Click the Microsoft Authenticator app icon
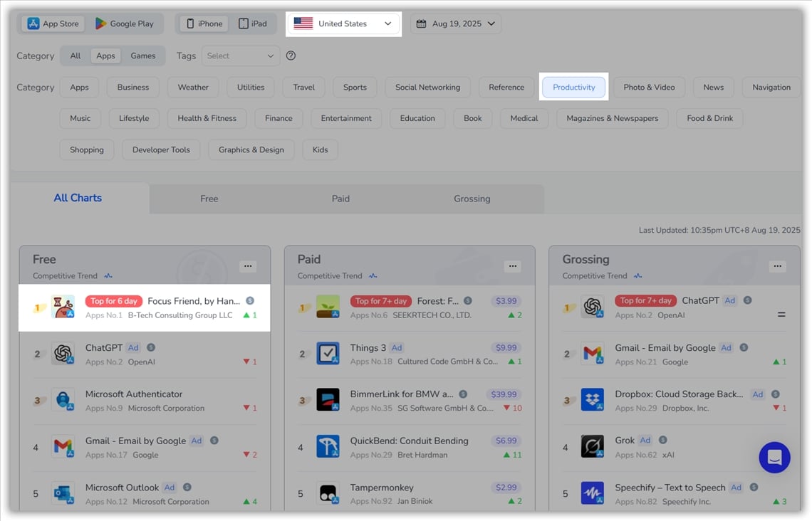The image size is (812, 521). pyautogui.click(x=63, y=400)
